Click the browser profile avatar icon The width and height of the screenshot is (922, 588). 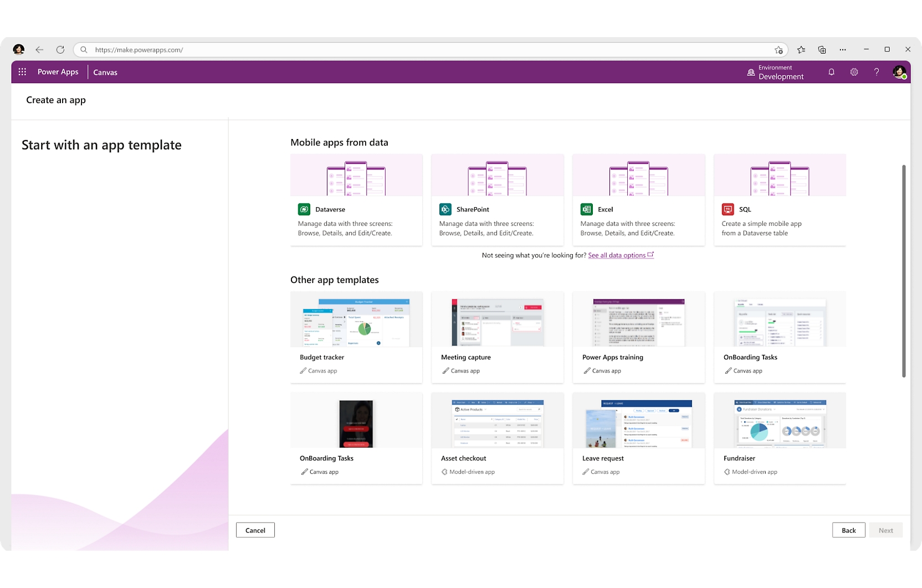pos(19,50)
